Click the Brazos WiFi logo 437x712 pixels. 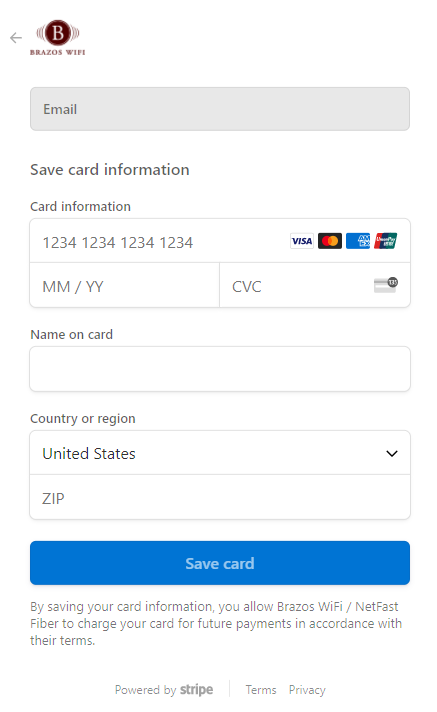(x=58, y=38)
